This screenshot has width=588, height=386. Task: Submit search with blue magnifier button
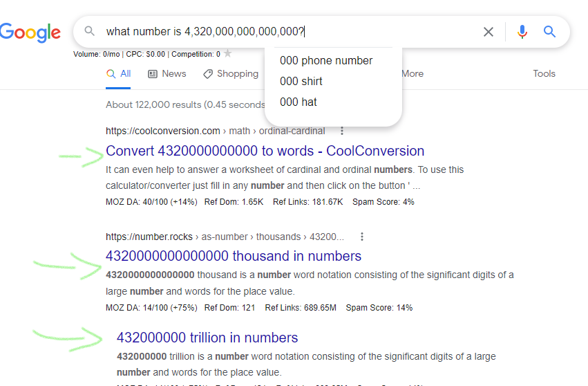point(549,32)
